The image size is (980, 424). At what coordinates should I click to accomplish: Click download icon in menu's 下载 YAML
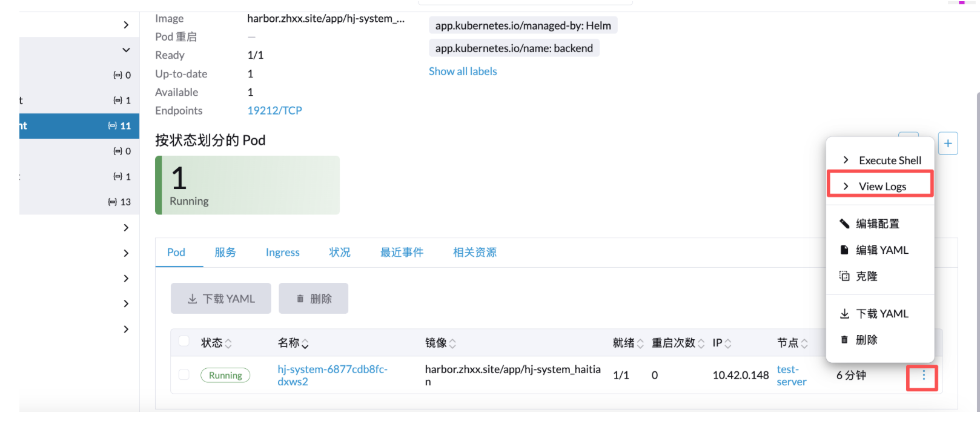[844, 314]
